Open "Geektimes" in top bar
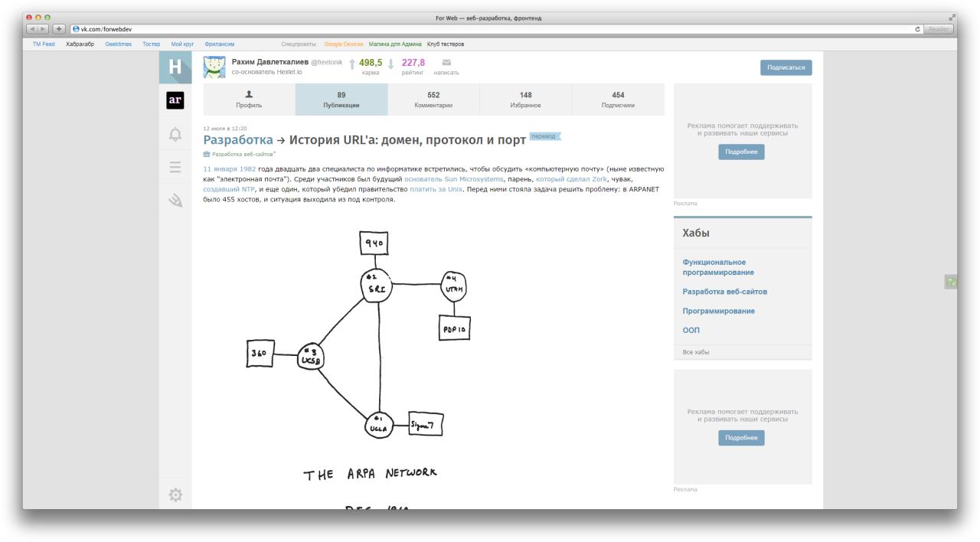The height and width of the screenshot is (542, 980). 119,44
